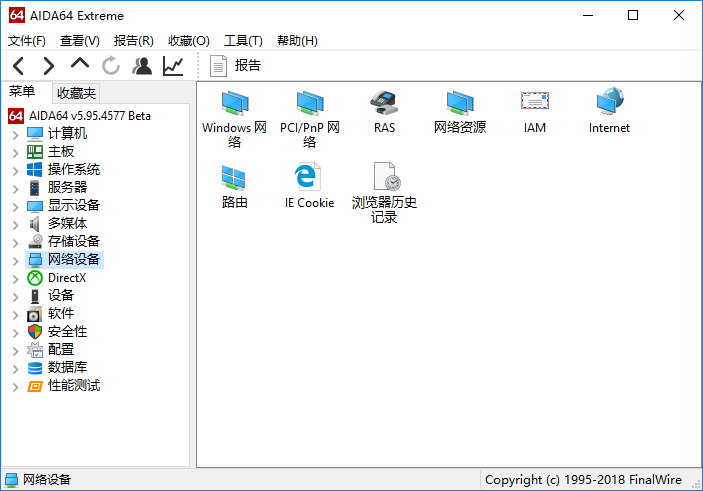This screenshot has width=703, height=491.
Task: Expand the 性能测试 tree node arrow
Action: pos(16,387)
